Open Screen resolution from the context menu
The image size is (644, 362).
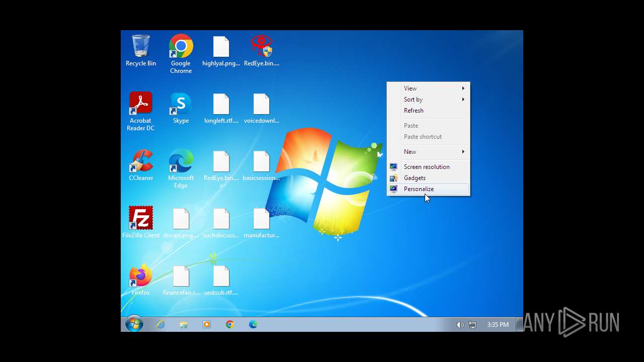(x=428, y=167)
